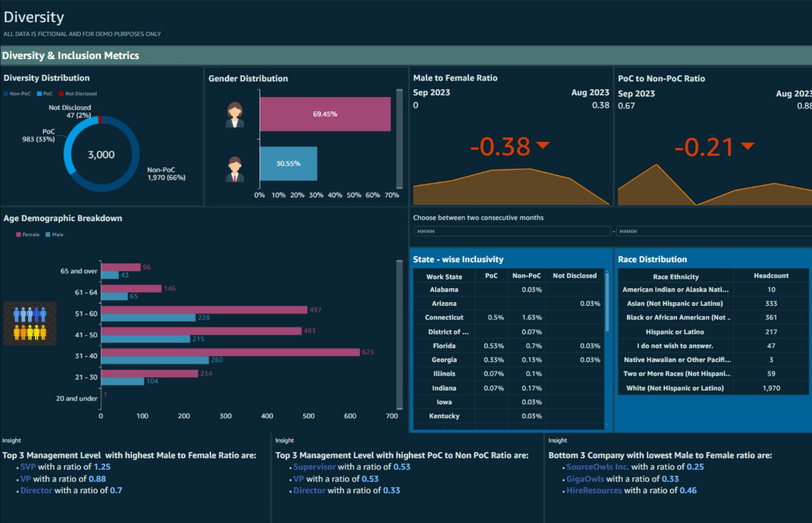The width and height of the screenshot is (812, 523).
Task: Click the 30.55% male bar
Action: coord(289,164)
